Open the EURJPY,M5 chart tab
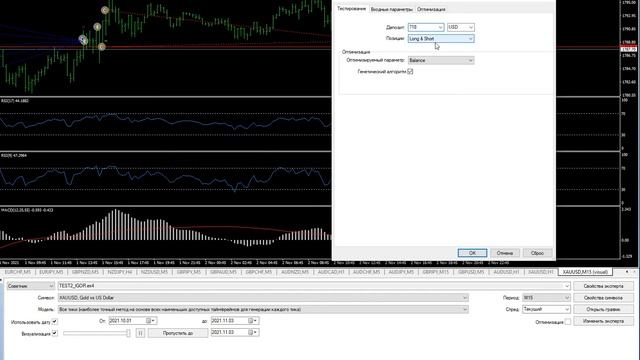640x360 pixels. coord(51,272)
